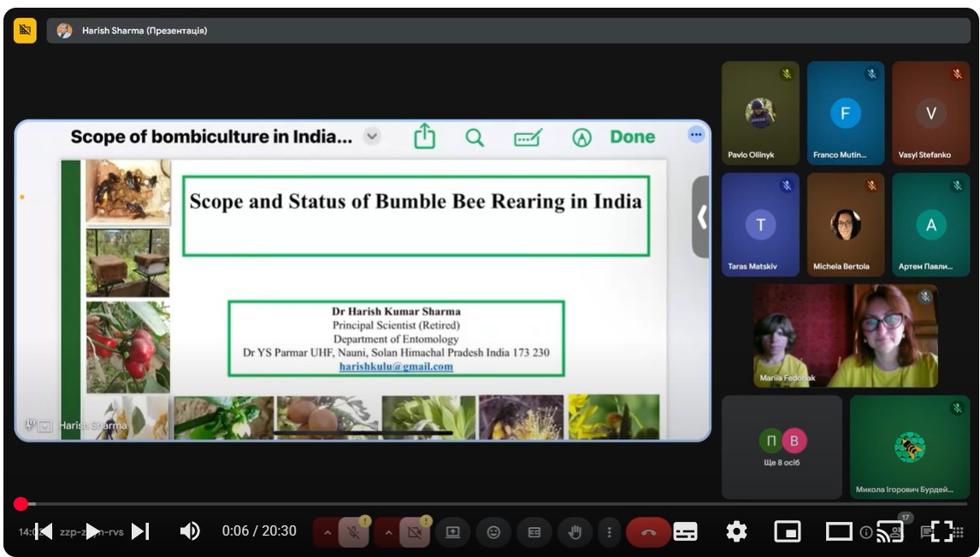Toggle video subtitles captions button
Image resolution: width=980 pixels, height=557 pixels.
685,531
